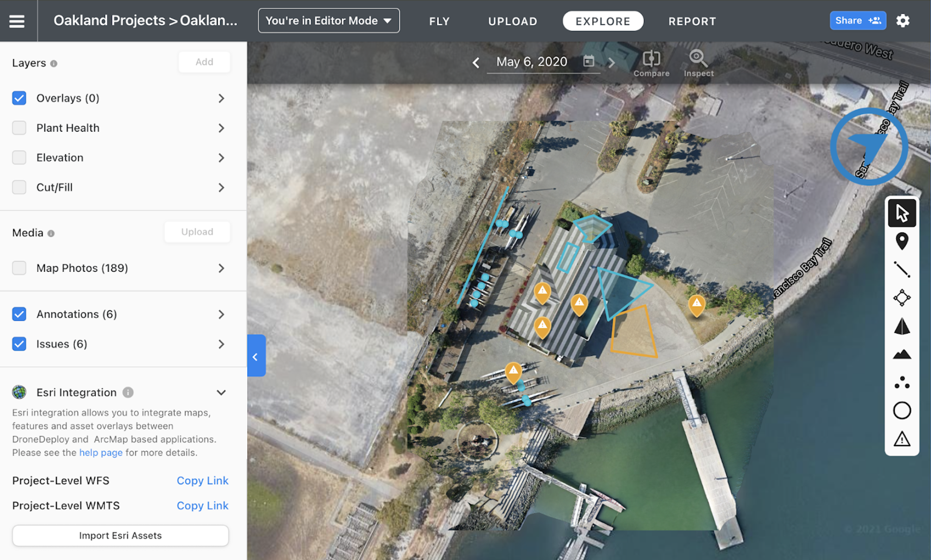Select the volume pyramid tool
931x560 pixels.
point(902,326)
